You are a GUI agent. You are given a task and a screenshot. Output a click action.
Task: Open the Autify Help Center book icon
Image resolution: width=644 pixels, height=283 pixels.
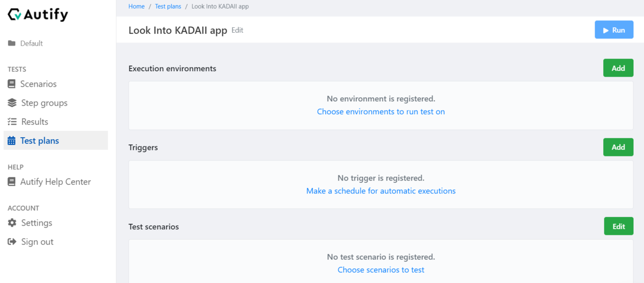point(11,182)
